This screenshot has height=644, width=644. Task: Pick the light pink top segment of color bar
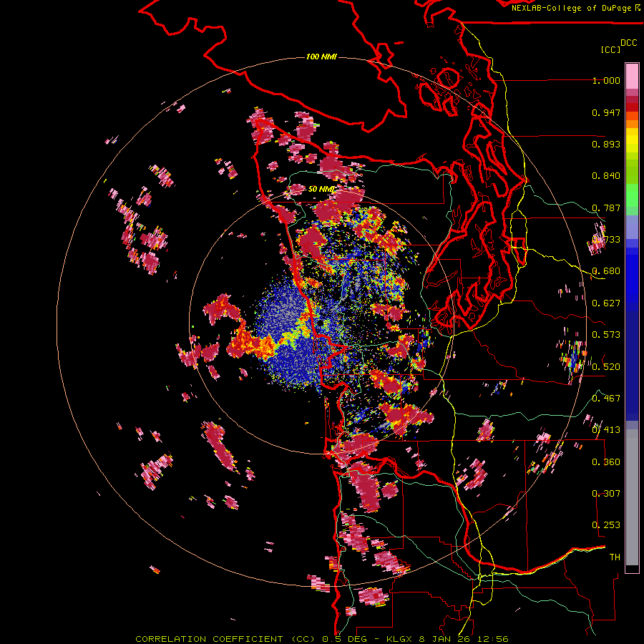[632, 77]
